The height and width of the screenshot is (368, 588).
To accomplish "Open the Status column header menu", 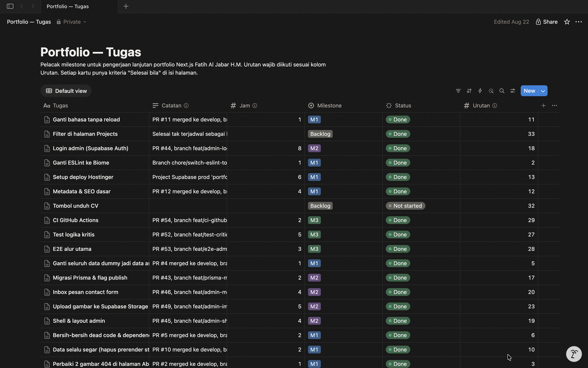I will (421, 105).
